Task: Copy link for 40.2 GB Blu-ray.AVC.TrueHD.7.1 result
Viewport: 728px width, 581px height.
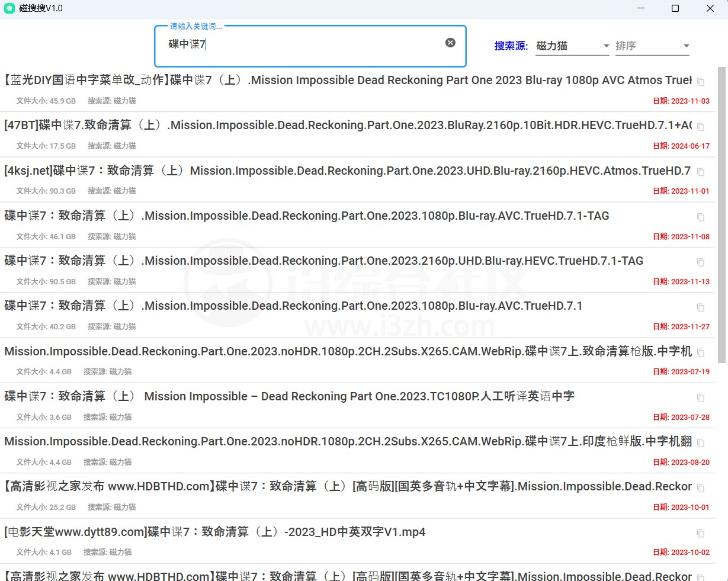Action: pos(701,307)
